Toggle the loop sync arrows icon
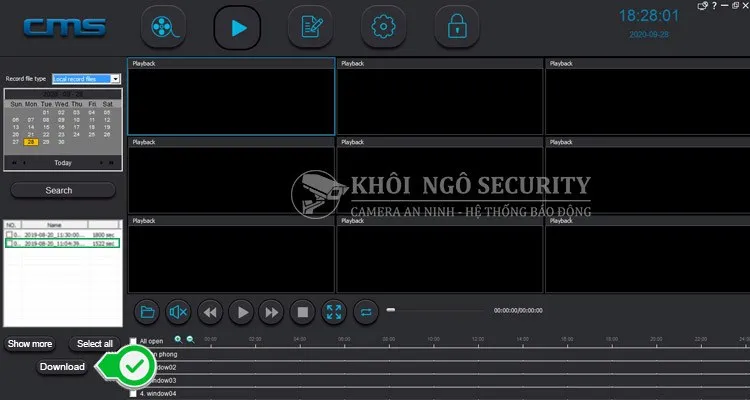The image size is (750, 400). [x=366, y=312]
